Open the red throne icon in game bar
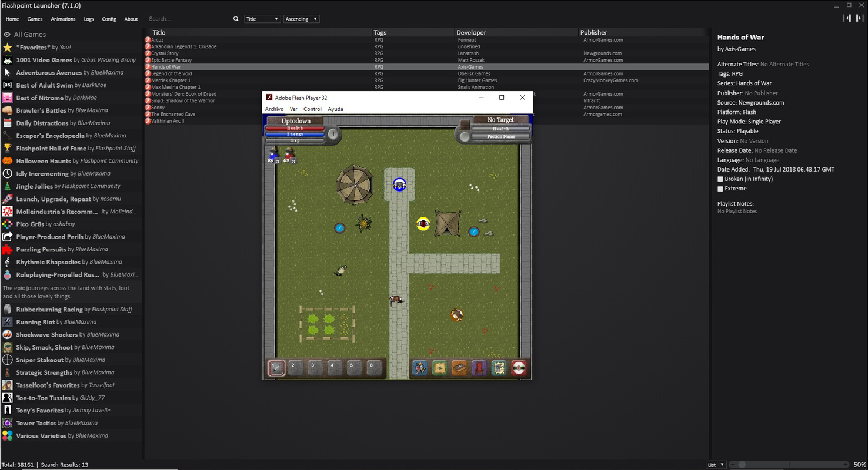This screenshot has height=470, width=868. (479, 368)
